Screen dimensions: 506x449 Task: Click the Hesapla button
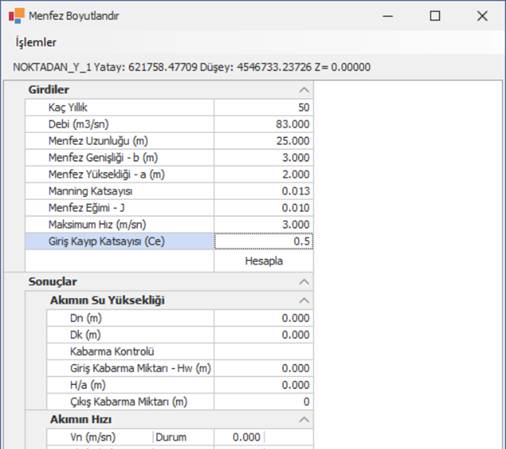click(264, 261)
